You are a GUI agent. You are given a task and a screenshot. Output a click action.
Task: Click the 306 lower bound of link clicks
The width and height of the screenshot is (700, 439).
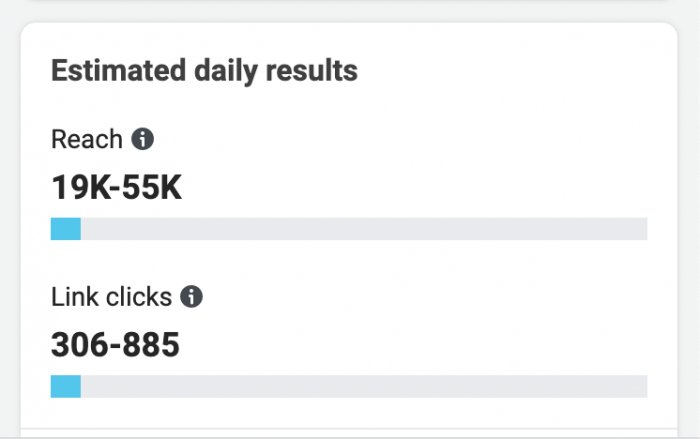pos(79,345)
